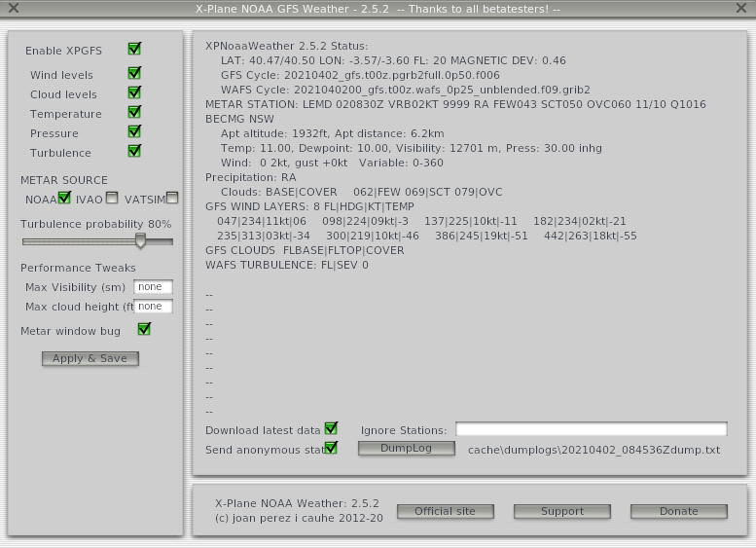This screenshot has height=548, width=756.
Task: Click the Ignore Stations input field
Action: tap(592, 429)
